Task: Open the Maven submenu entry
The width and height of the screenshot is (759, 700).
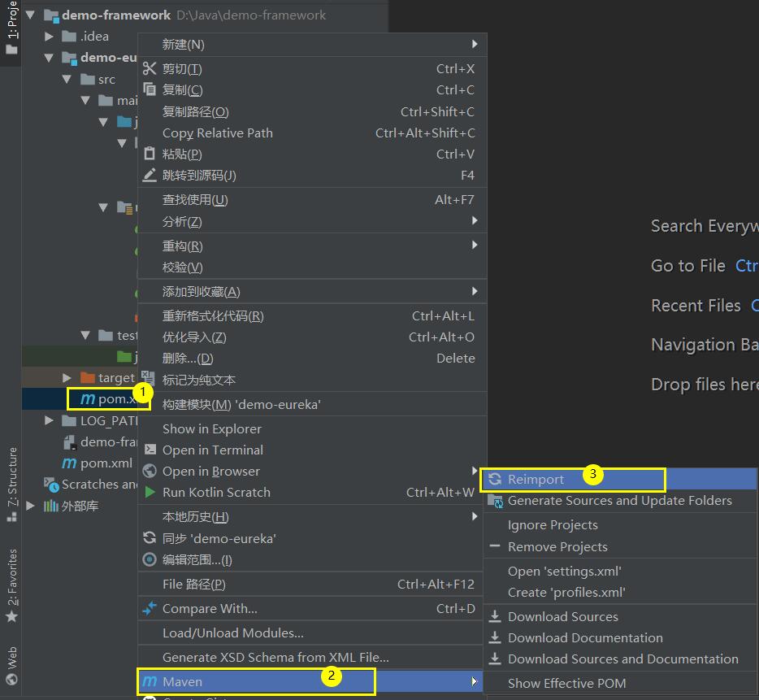Action: [x=256, y=681]
